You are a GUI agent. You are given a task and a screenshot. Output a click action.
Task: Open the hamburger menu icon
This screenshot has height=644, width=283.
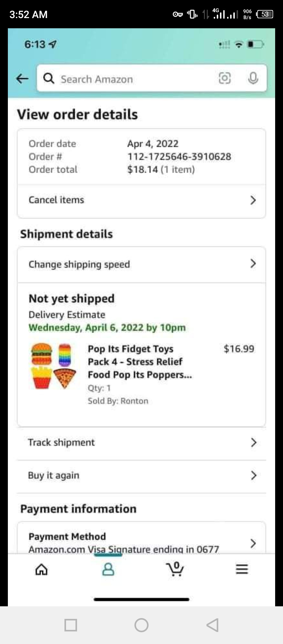(x=242, y=569)
